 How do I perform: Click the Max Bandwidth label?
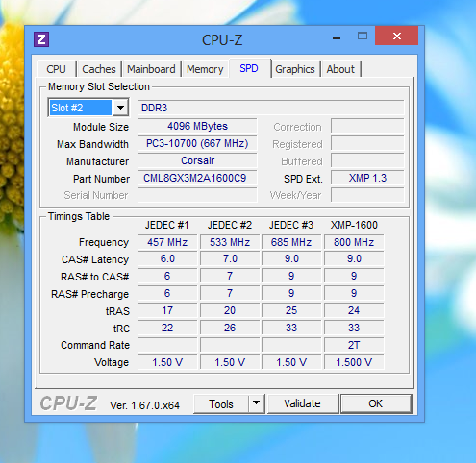[x=92, y=144]
